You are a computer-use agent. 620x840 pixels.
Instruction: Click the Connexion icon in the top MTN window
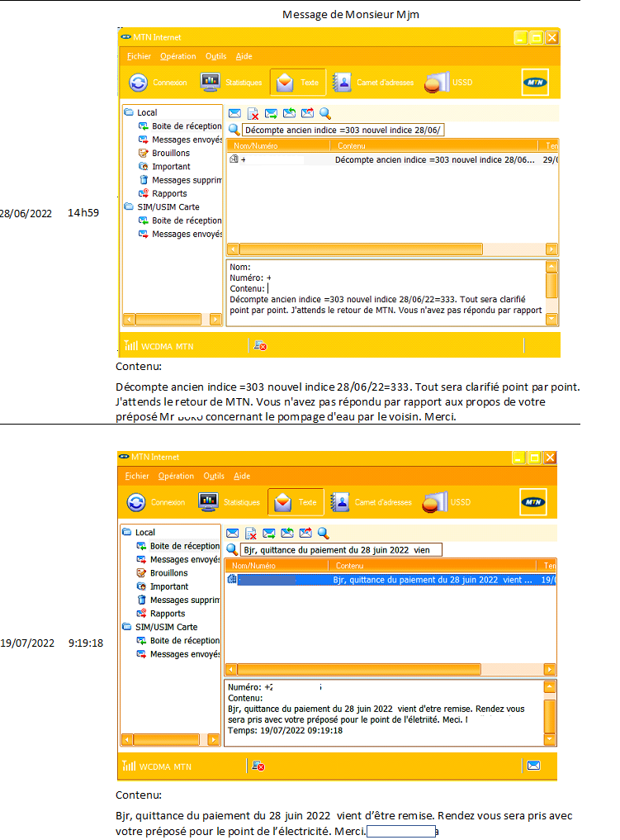(138, 83)
